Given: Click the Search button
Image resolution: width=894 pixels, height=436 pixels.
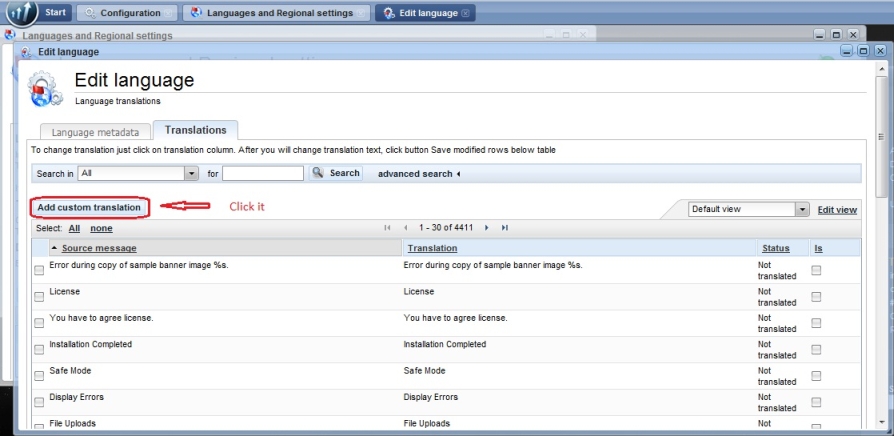Looking at the screenshot, I should click(336, 173).
